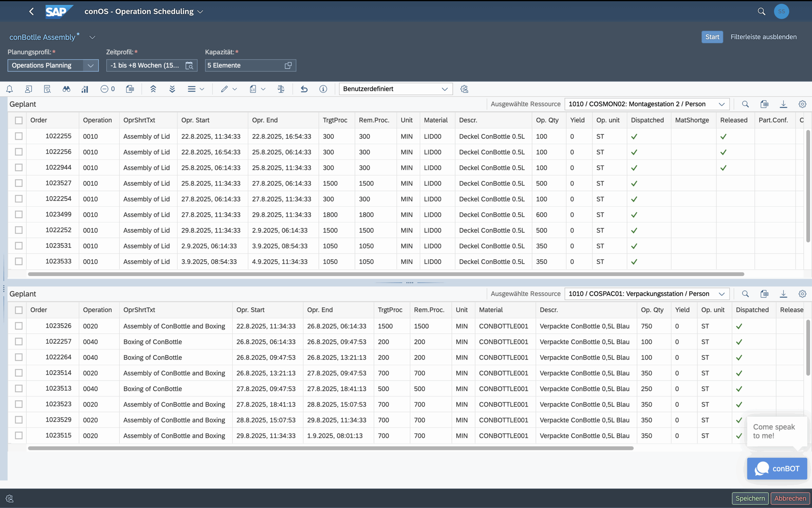Click the Speichern button
This screenshot has width=812, height=508.
pyautogui.click(x=750, y=498)
